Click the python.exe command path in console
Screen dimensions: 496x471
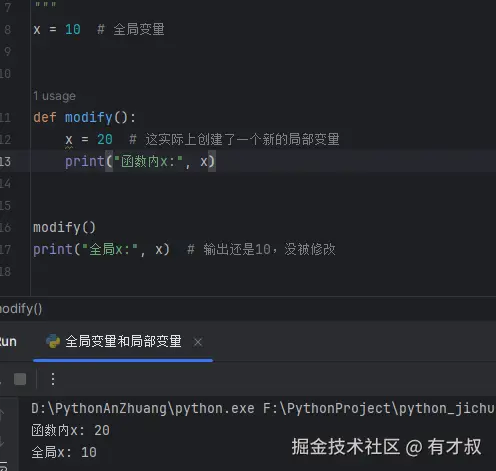pyautogui.click(x=143, y=408)
